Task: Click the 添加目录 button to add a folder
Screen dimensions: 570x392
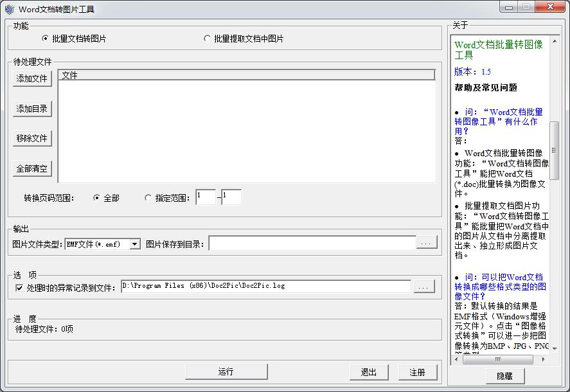Action: coord(31,108)
